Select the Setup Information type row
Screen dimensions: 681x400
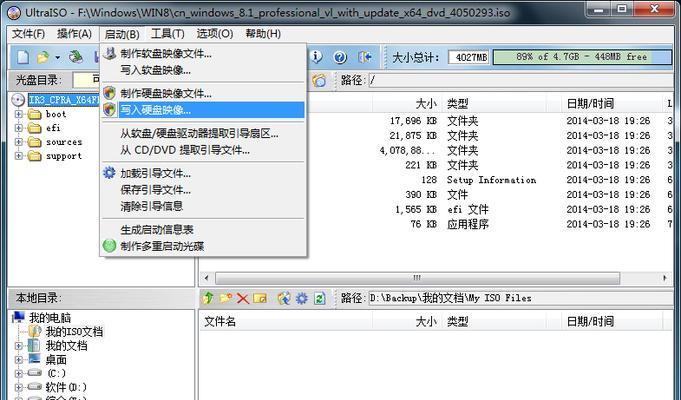point(491,180)
